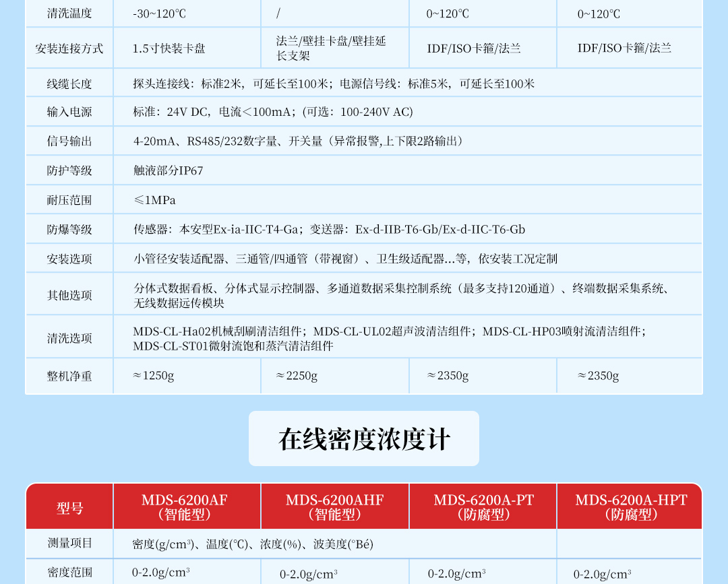Select the 安装选项 row label
The image size is (728, 584).
(69, 259)
